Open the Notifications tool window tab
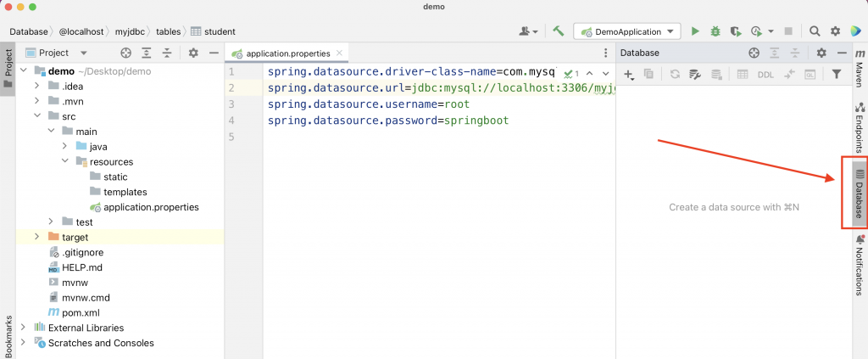 coord(860,265)
